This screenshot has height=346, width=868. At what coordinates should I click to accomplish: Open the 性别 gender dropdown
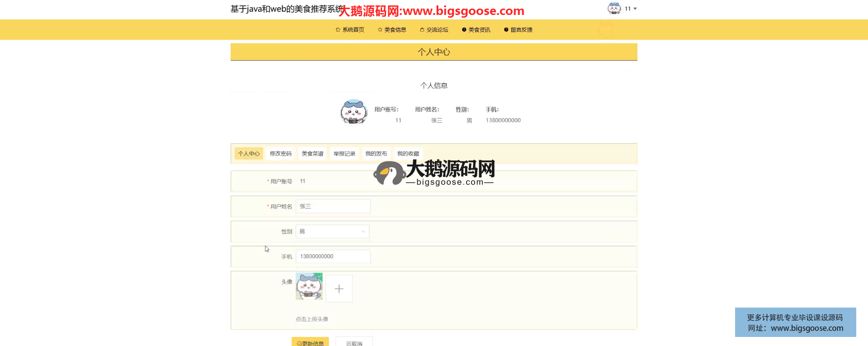tap(332, 232)
